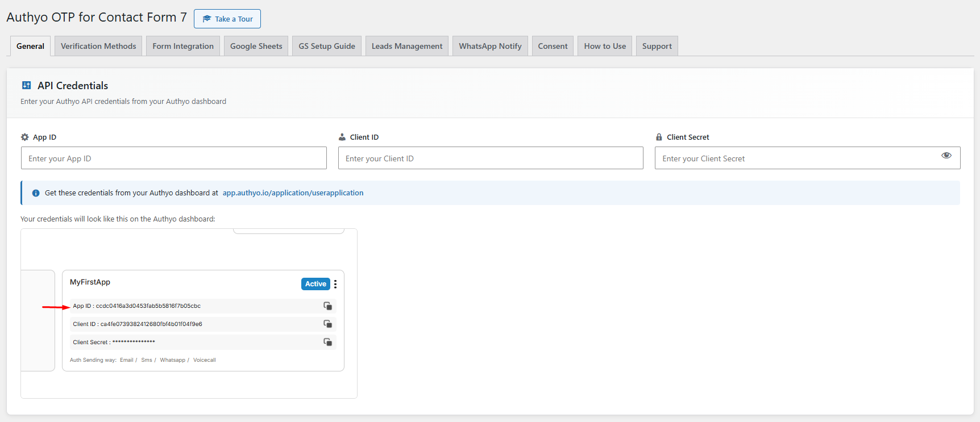The width and height of the screenshot is (980, 422).
Task: Switch to the Verification Methods tab
Action: [x=98, y=46]
